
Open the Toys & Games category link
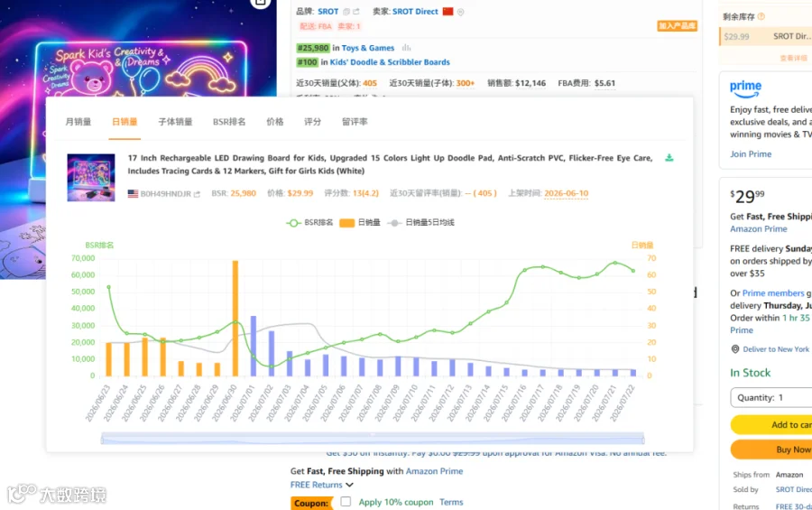click(x=368, y=48)
